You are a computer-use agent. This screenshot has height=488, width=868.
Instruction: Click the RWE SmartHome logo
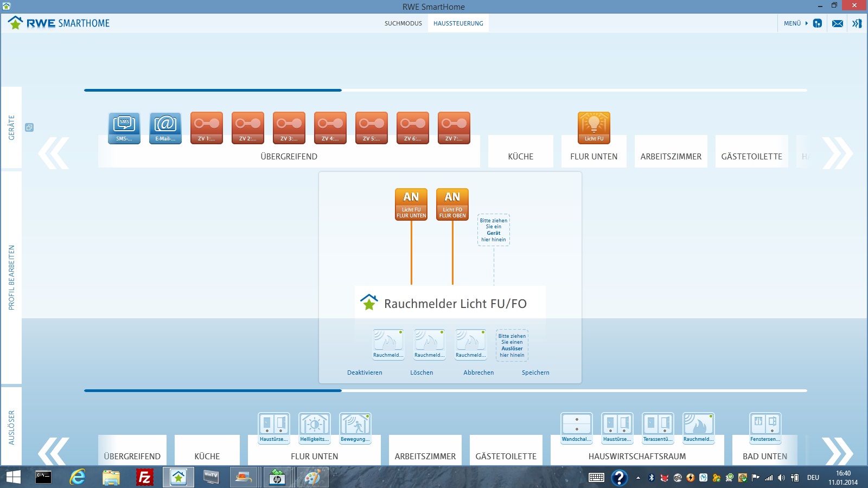coord(59,23)
